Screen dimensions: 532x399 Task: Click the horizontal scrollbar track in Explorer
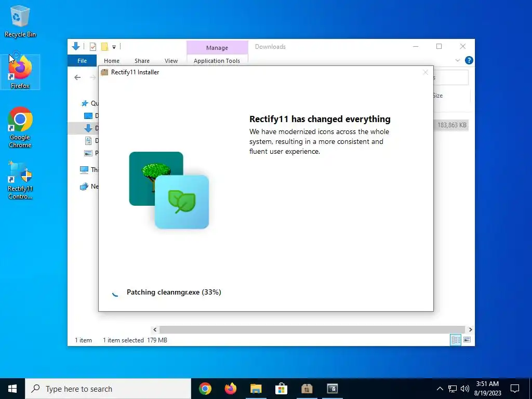tap(312, 329)
